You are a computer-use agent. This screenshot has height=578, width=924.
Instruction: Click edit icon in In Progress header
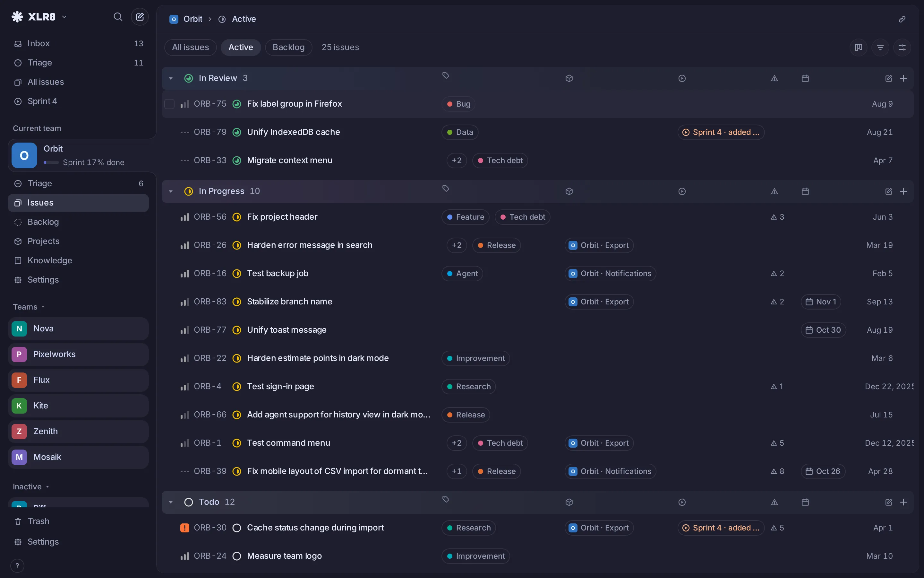coord(888,191)
